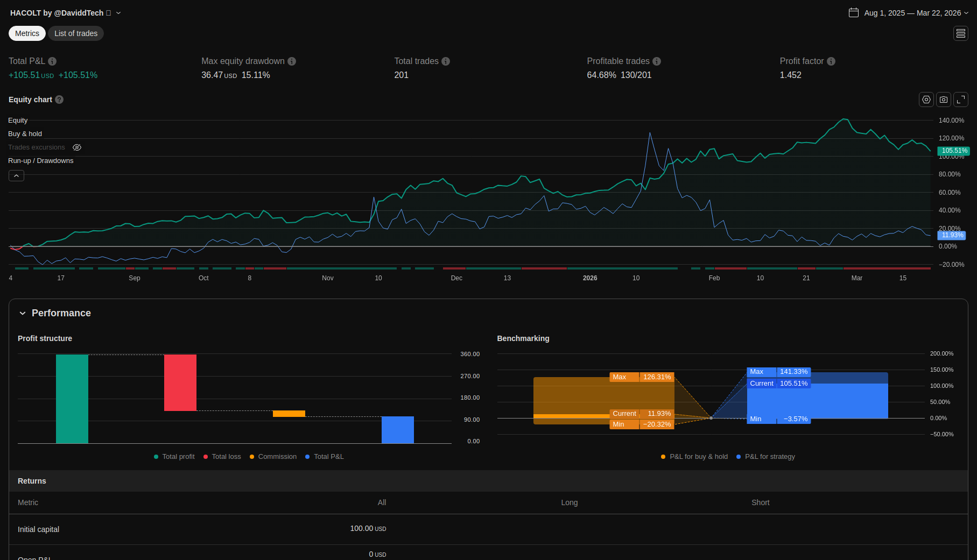
Task: Open the date range dropdown
Action: click(x=909, y=13)
